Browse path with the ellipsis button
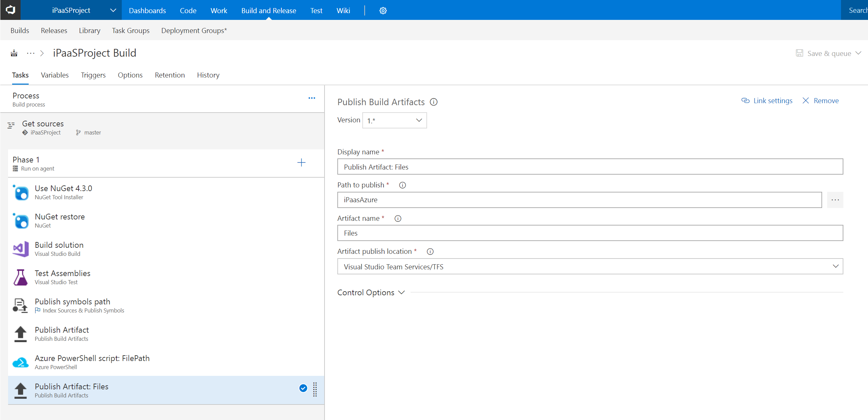Viewport: 868px width, 420px height. [835, 200]
